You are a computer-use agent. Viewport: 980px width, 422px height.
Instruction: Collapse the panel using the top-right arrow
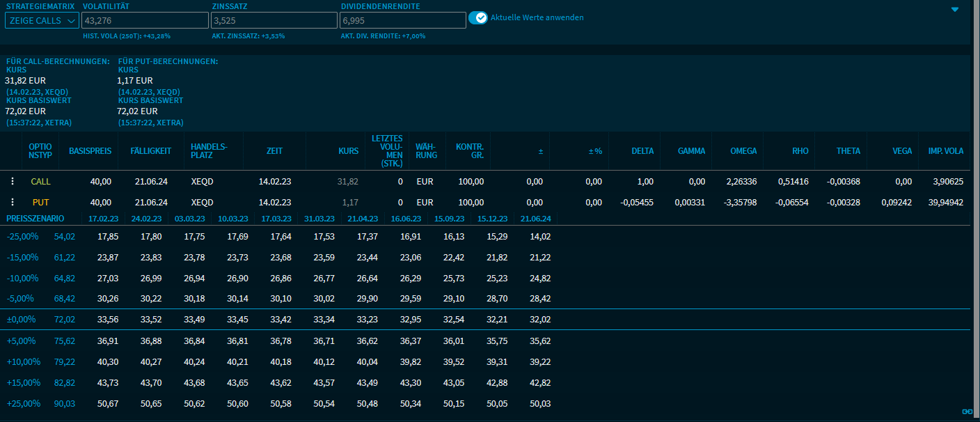pyautogui.click(x=955, y=10)
